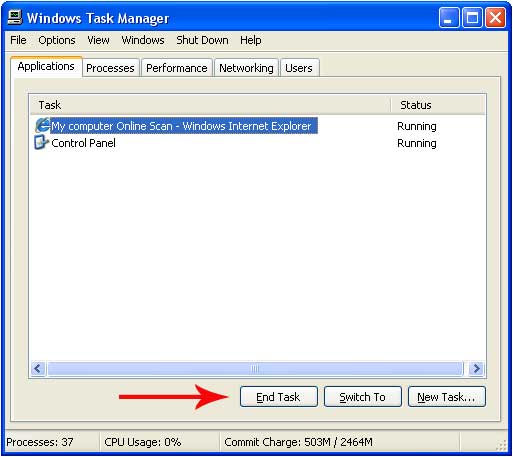Open the Help menu
513x457 pixels.
(250, 40)
